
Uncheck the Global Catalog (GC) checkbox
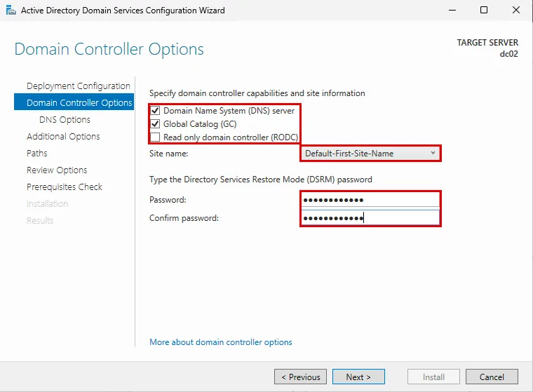[155, 123]
